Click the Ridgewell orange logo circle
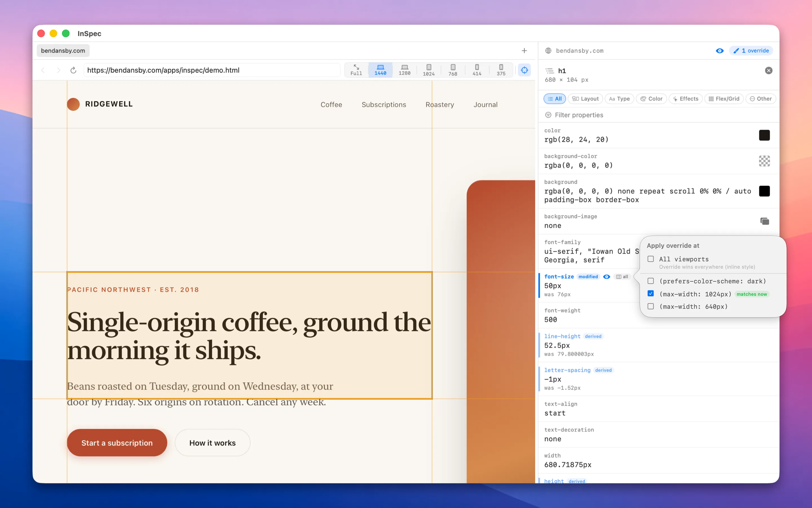This screenshot has width=812, height=508. pyautogui.click(x=73, y=104)
